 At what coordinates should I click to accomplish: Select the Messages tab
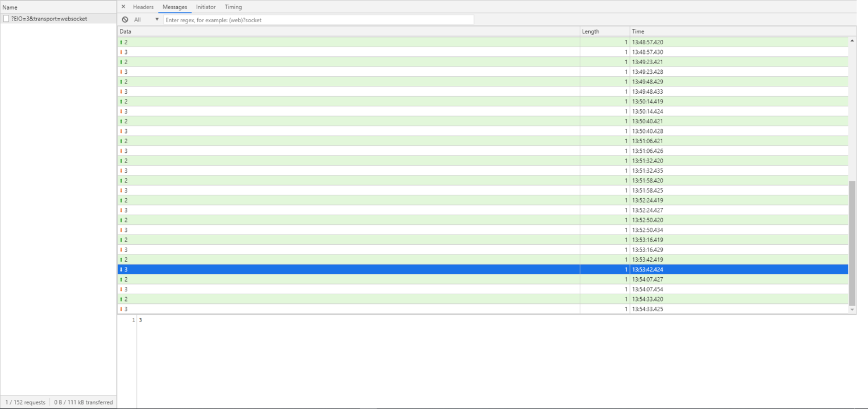coord(175,7)
